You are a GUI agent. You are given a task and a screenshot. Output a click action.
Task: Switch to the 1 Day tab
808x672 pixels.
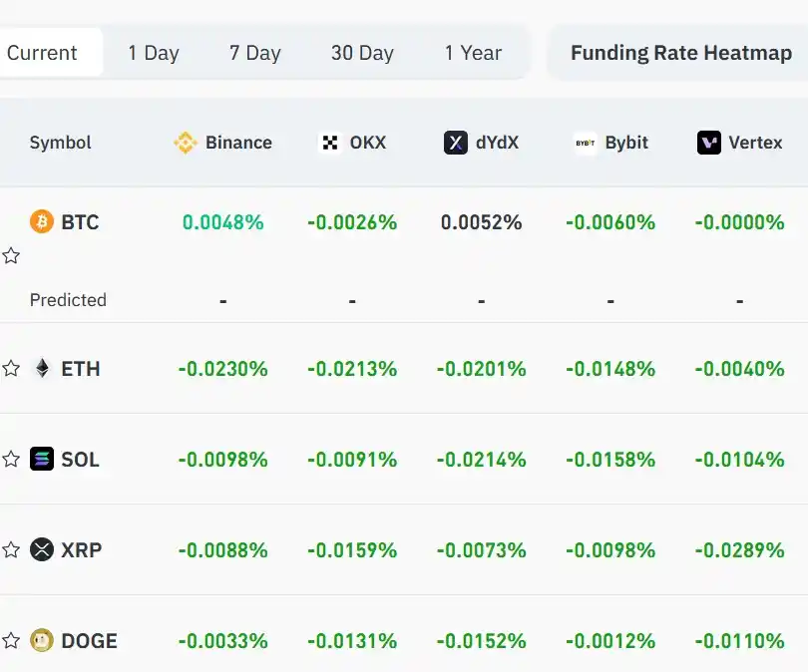[x=153, y=52]
